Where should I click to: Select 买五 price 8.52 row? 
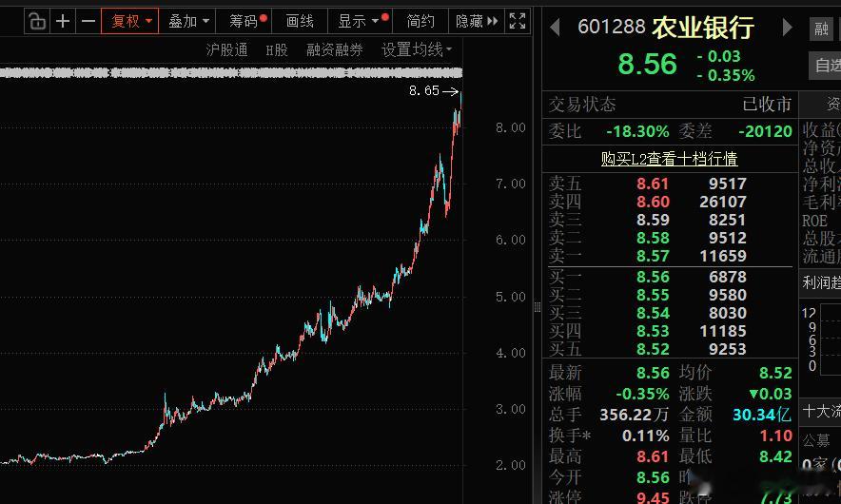click(x=670, y=349)
